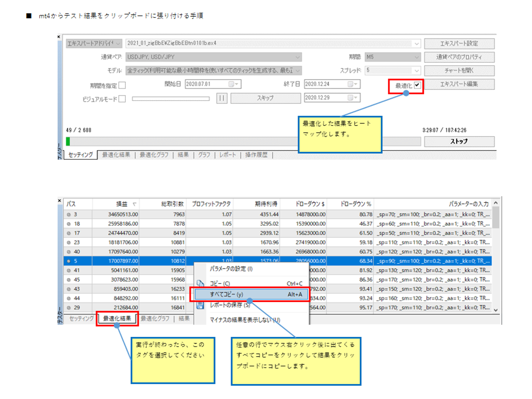The height and width of the screenshot is (399, 532).
Task: Click the pass icon for row 45
Action: tap(69, 280)
